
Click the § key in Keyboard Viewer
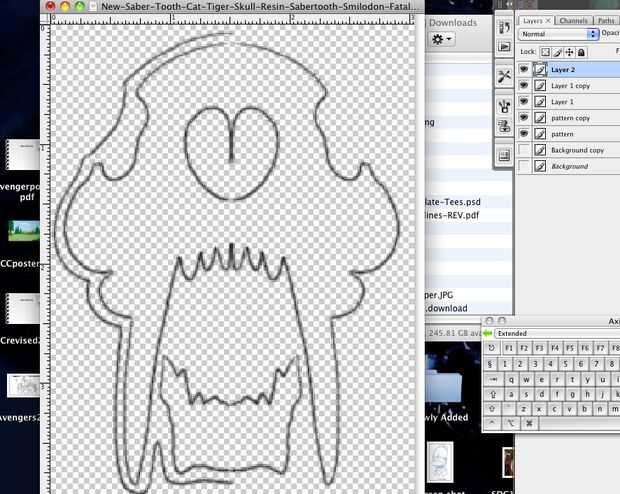point(490,364)
